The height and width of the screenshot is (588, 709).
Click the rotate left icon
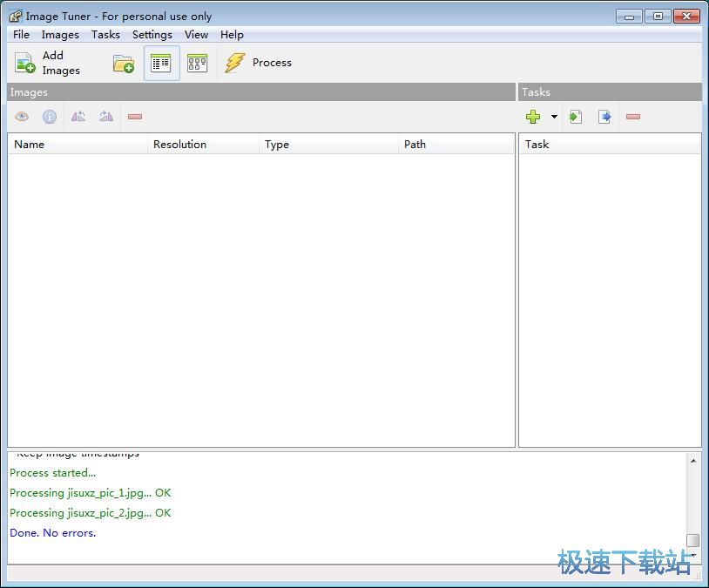click(78, 117)
